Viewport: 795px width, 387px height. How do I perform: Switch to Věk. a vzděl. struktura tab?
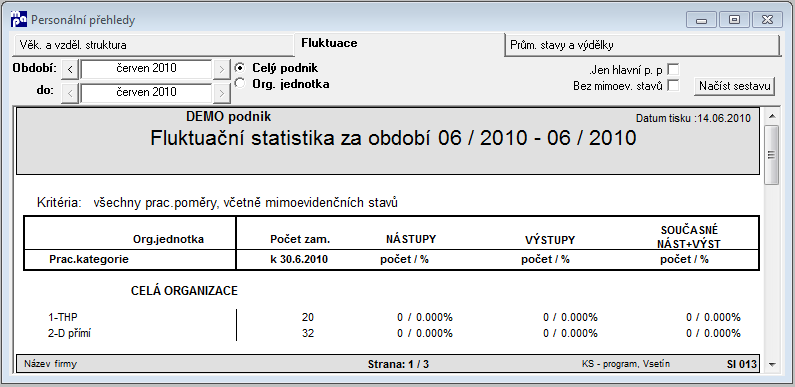[x=153, y=45]
